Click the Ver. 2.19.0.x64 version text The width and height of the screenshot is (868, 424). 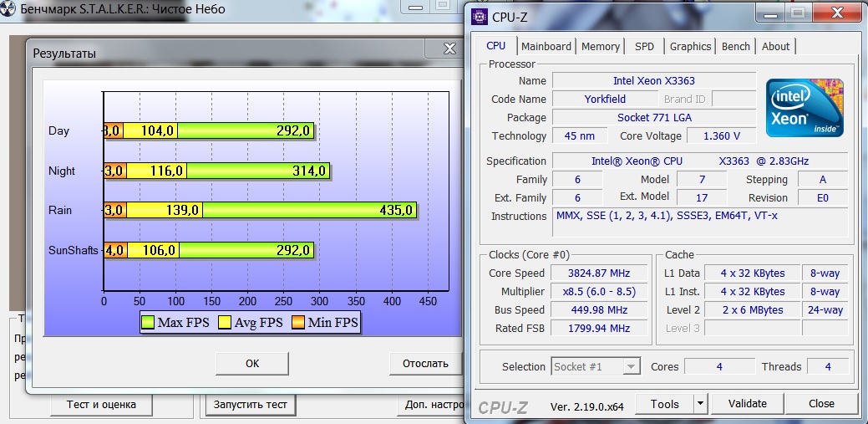586,406
